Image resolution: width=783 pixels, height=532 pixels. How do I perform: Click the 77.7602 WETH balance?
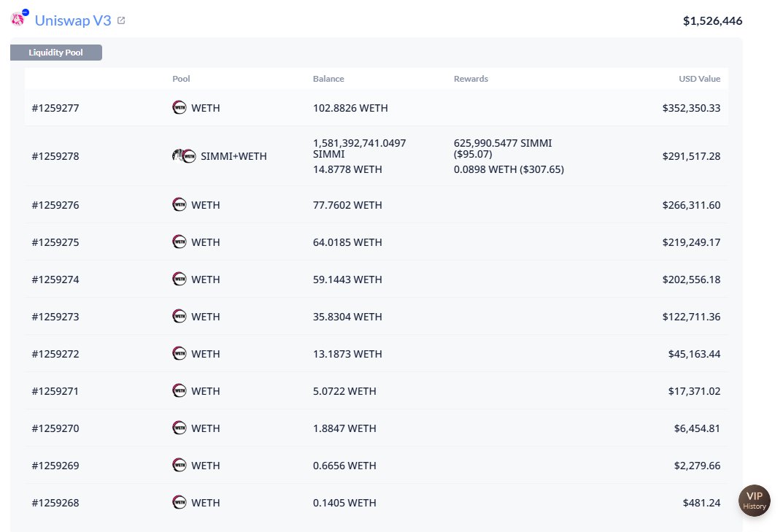[347, 205]
